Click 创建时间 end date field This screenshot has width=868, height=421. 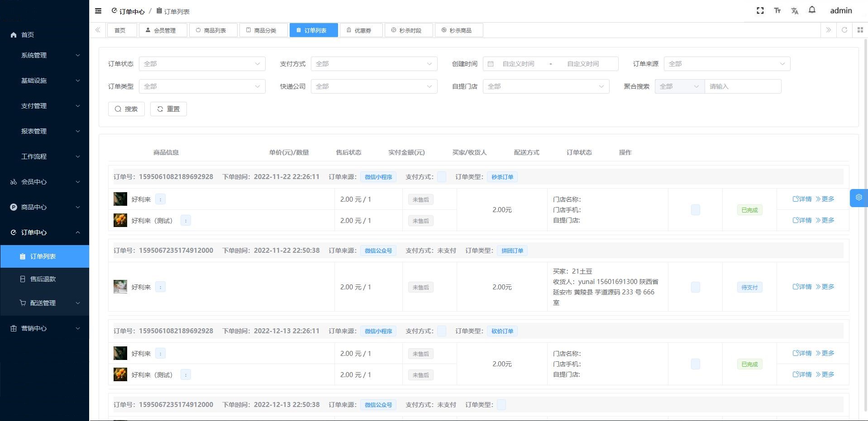point(583,64)
